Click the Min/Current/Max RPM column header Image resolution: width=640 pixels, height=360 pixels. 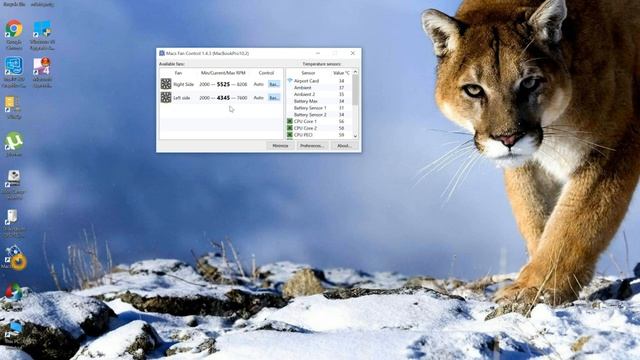(223, 73)
